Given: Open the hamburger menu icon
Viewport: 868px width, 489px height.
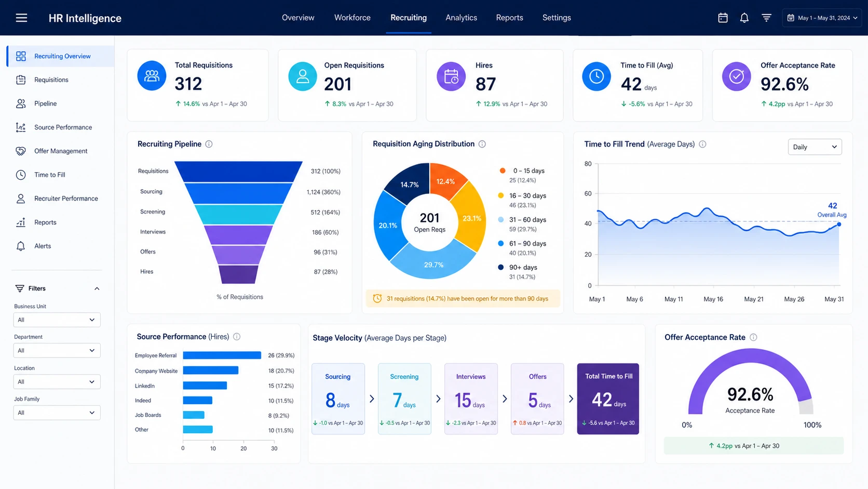Looking at the screenshot, I should pyautogui.click(x=21, y=18).
